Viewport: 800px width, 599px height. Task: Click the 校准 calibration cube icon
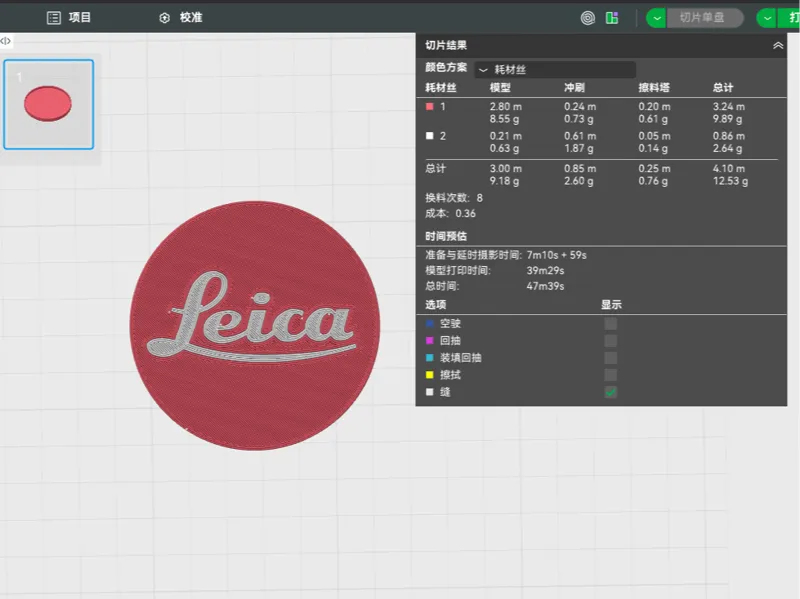tap(164, 18)
